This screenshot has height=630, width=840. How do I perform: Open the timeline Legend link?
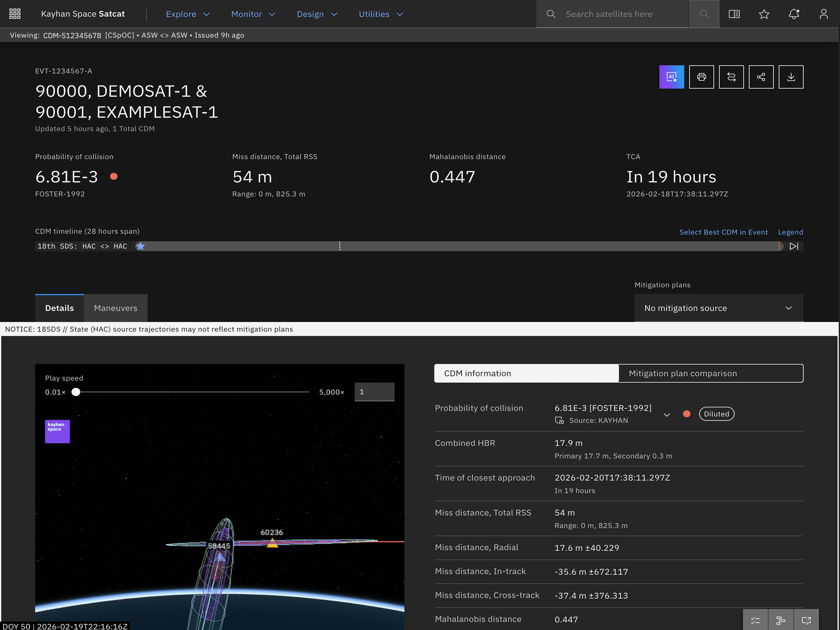pyautogui.click(x=790, y=232)
